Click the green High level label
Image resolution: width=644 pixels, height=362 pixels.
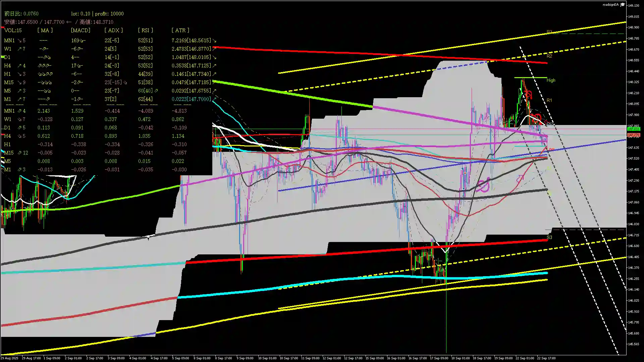pyautogui.click(x=551, y=80)
